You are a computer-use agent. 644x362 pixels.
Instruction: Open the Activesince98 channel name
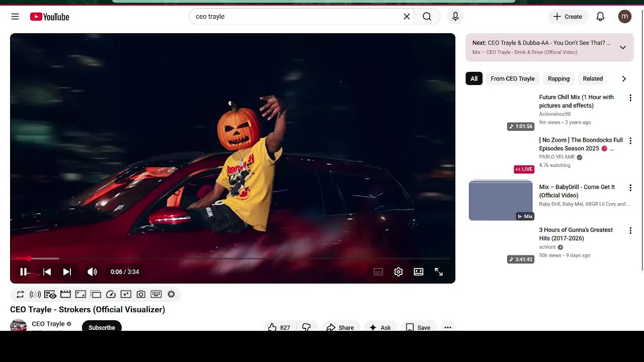point(555,114)
